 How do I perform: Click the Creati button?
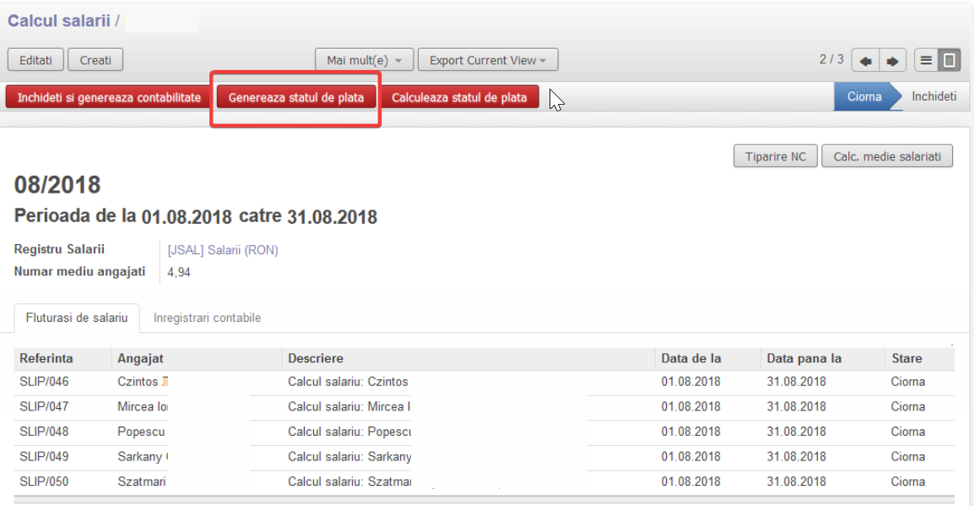click(x=95, y=61)
